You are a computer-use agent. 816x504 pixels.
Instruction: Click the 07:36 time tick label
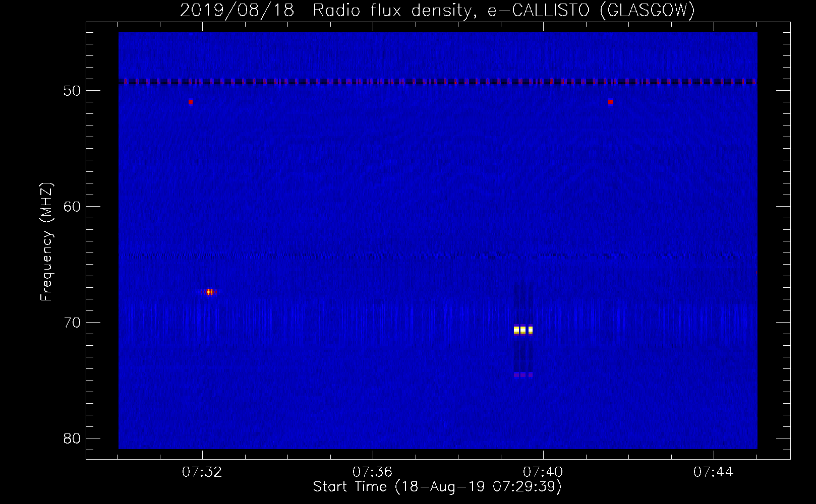tap(373, 472)
